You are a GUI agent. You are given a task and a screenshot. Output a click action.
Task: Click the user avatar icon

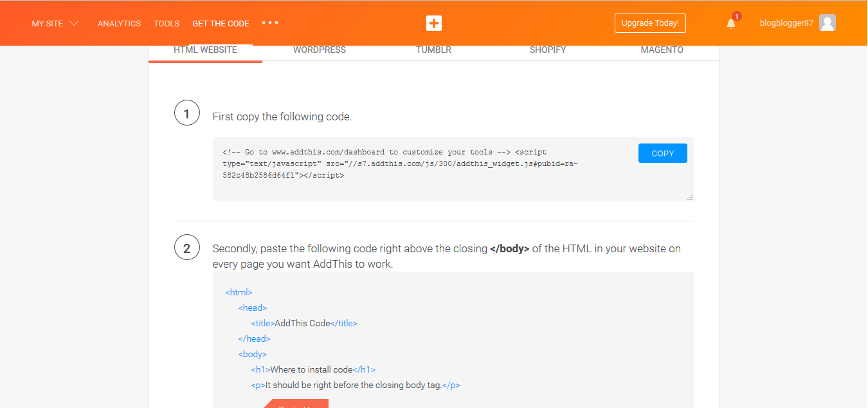tap(827, 23)
